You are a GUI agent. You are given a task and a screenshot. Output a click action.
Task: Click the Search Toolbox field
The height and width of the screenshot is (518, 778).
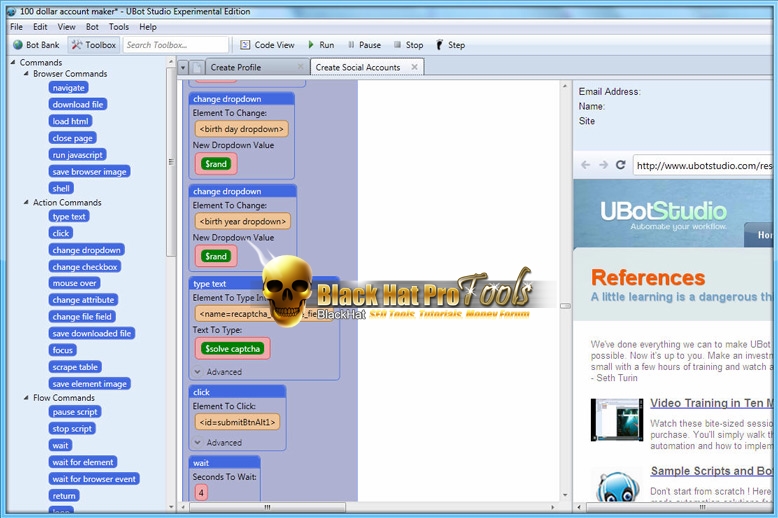pyautogui.click(x=176, y=45)
